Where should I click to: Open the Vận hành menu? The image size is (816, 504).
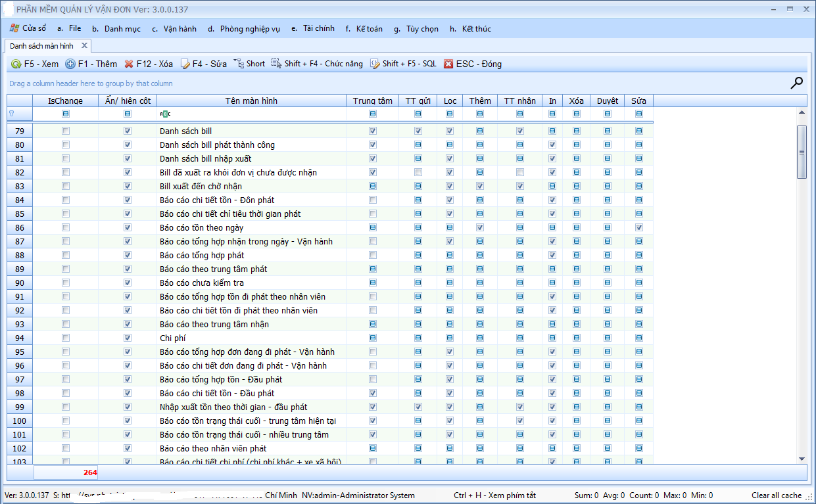click(x=174, y=28)
